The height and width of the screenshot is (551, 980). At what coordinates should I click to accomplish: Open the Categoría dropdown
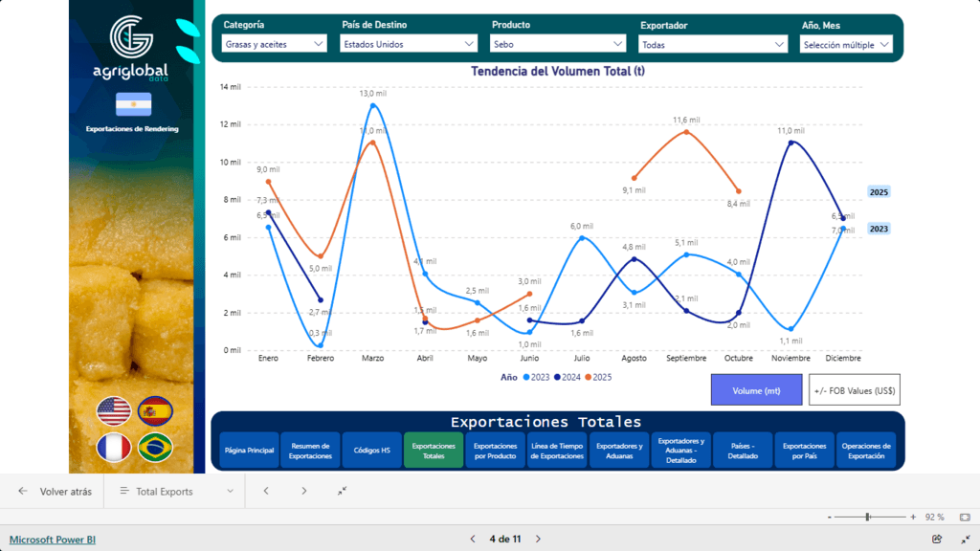pos(275,44)
